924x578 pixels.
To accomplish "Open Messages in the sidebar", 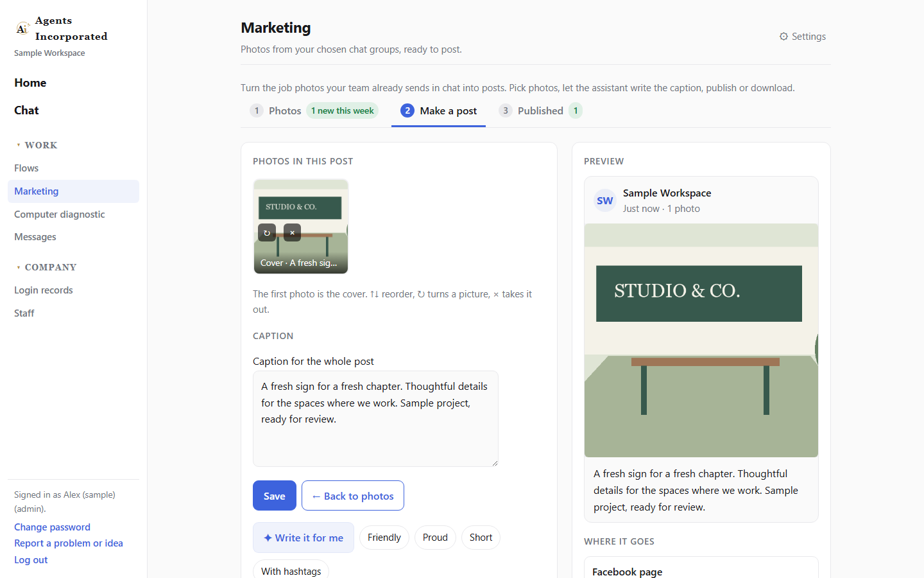I will [73, 237].
